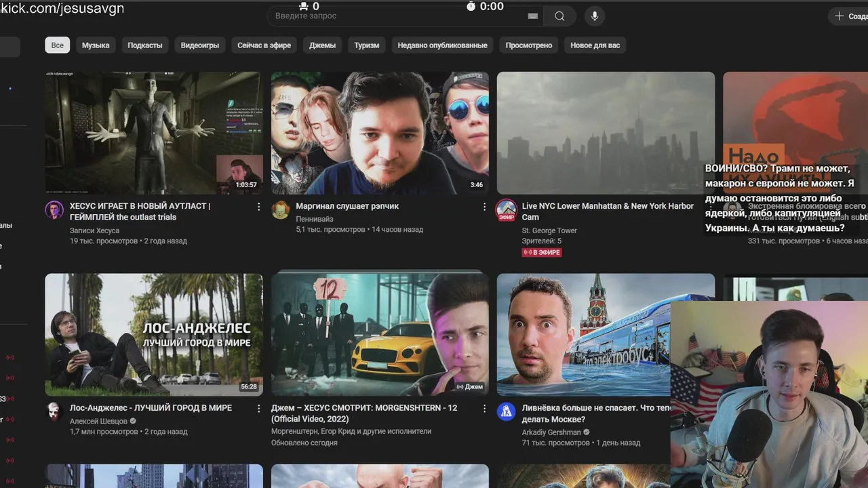Select the Музыка filter chip
Screen dimensions: 868x488
click(96, 45)
